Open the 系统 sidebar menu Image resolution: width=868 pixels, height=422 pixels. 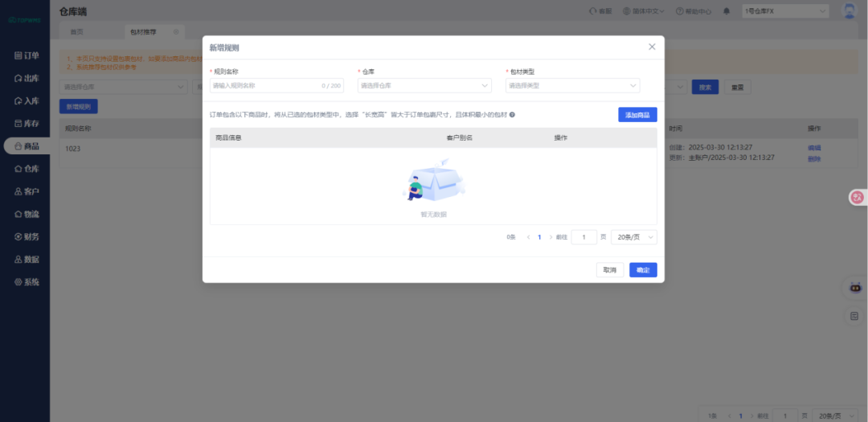(27, 282)
